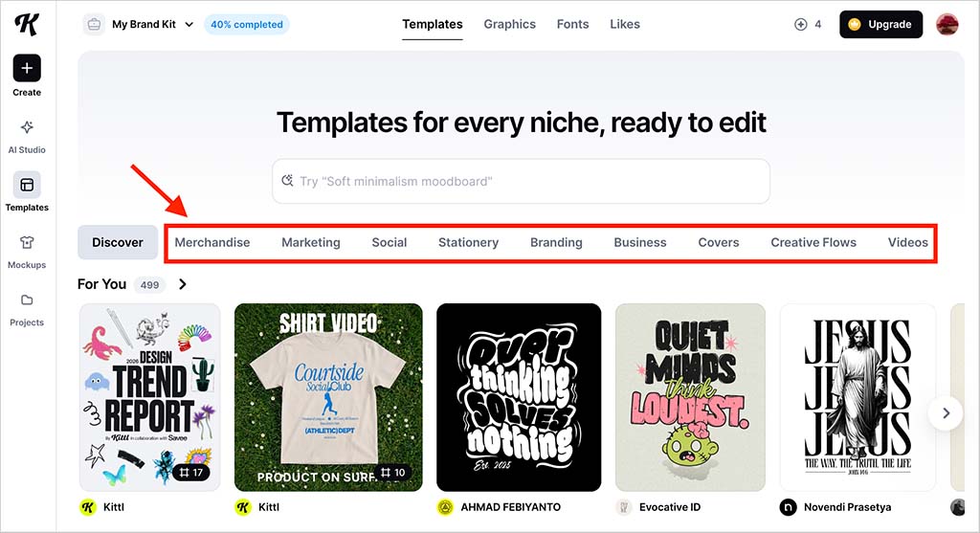Open Overthinking Solves Nothing template
The image size is (980, 533).
[519, 397]
